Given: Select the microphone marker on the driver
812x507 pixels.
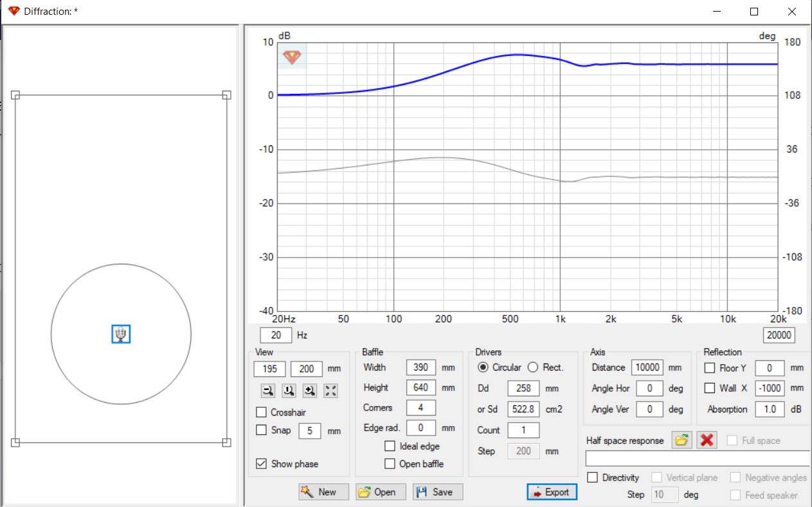Looking at the screenshot, I should coord(121,334).
